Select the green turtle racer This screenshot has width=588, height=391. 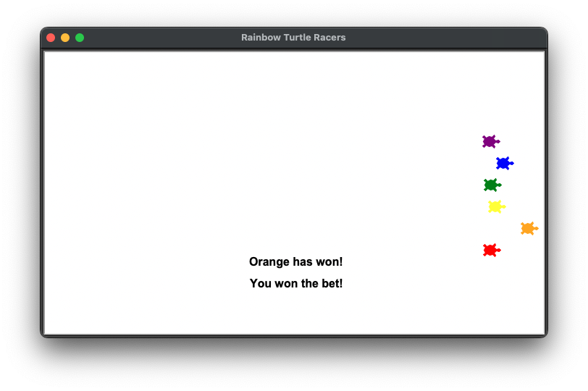492,185
